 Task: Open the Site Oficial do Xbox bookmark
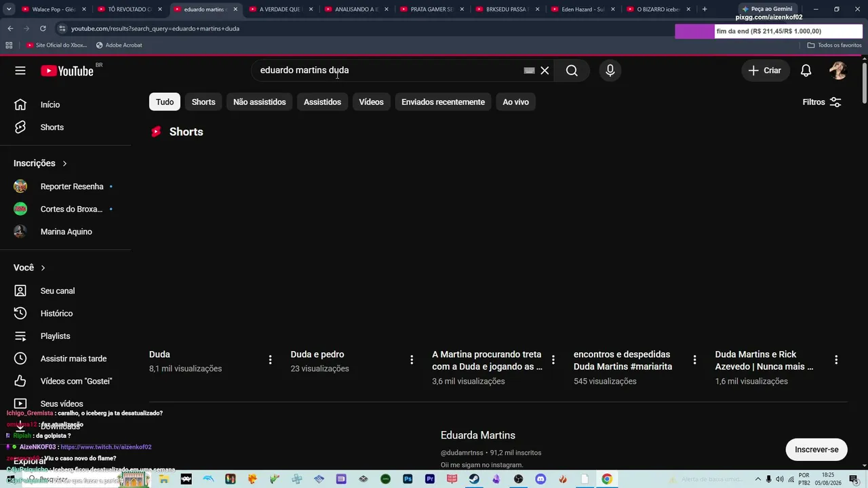click(56, 45)
